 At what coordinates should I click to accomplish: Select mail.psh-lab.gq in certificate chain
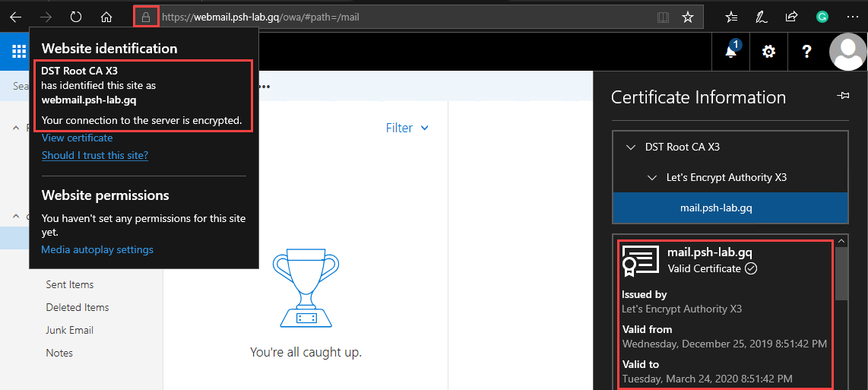click(716, 208)
